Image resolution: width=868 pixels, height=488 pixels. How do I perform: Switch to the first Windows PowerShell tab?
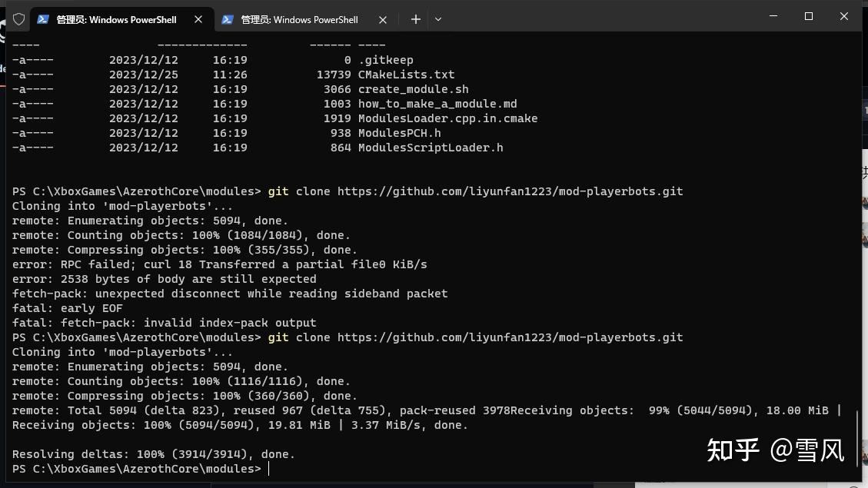(x=116, y=19)
